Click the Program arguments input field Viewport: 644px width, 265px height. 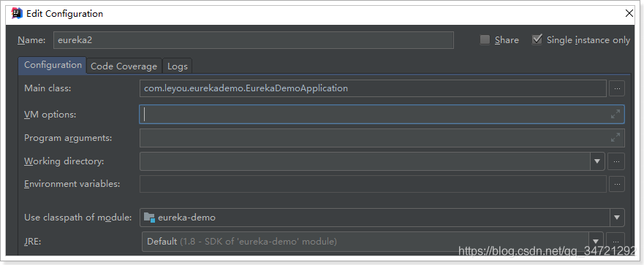coord(382,138)
